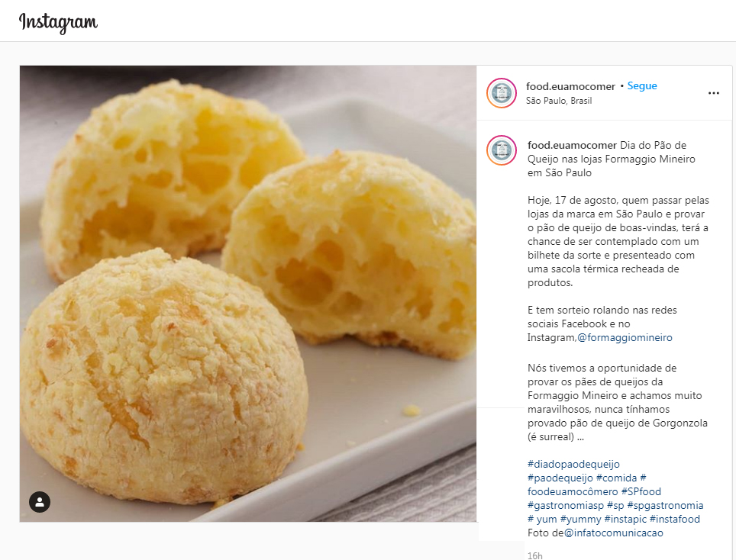
Task: Open hashtag #paodequeijo
Action: point(560,478)
